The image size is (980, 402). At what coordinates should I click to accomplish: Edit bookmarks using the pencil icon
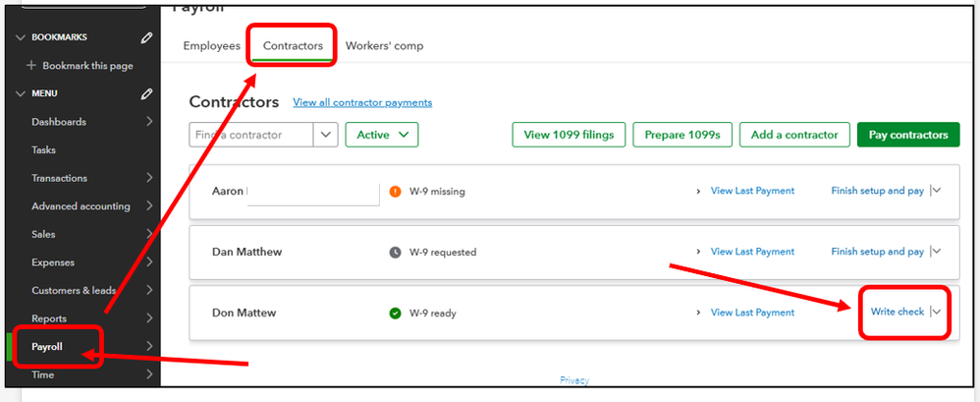click(146, 37)
